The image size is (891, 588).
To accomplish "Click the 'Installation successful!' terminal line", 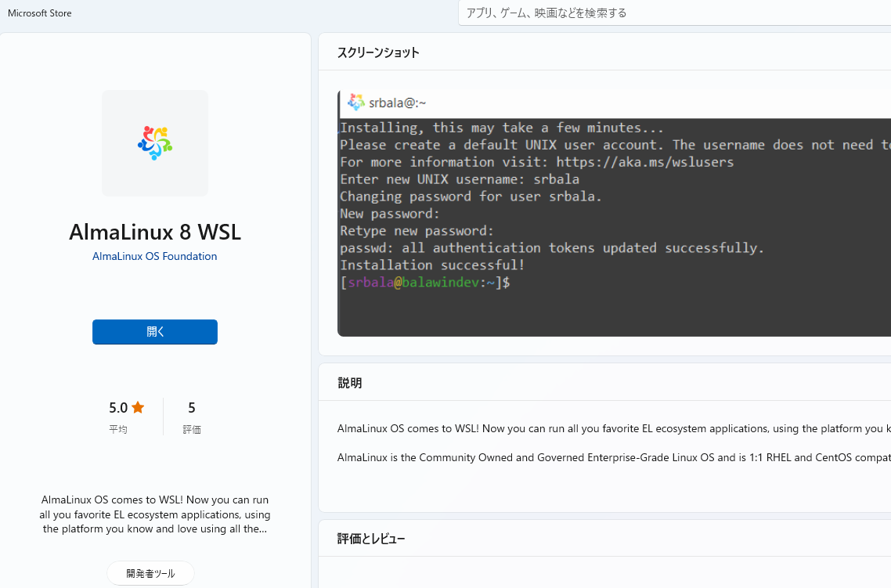I will coord(432,265).
